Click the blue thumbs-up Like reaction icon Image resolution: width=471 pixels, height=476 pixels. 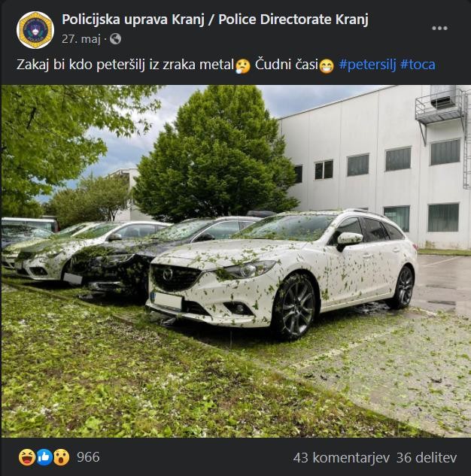(44, 457)
